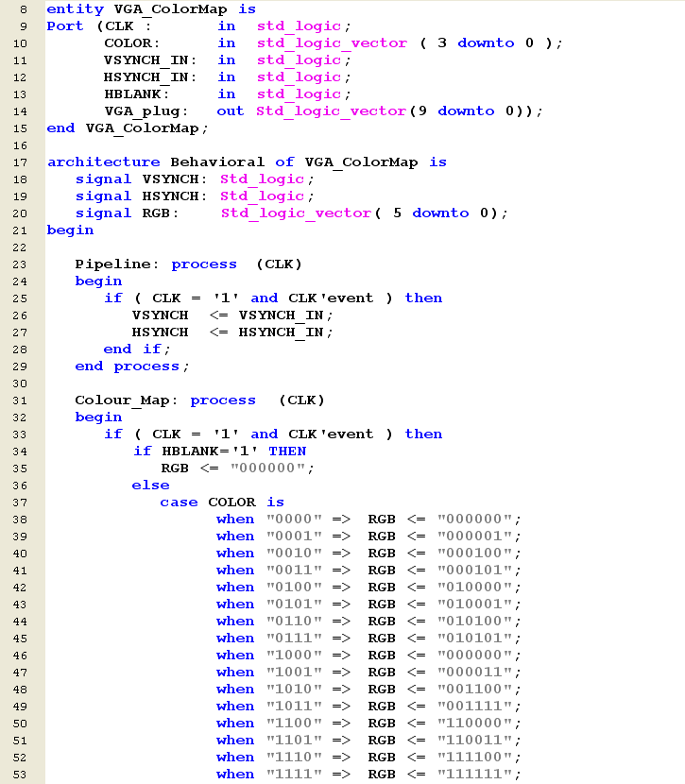
Task: Click 'case' keyword on line 37
Action: pos(179,502)
